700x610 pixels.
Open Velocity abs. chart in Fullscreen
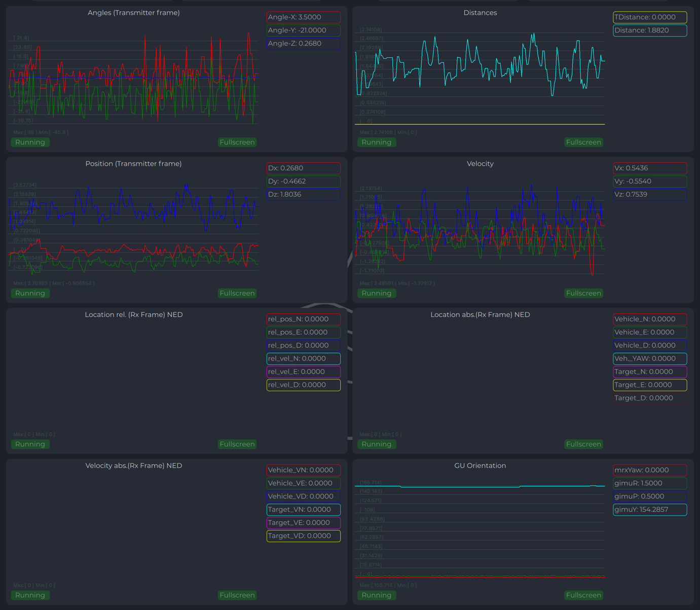click(237, 595)
